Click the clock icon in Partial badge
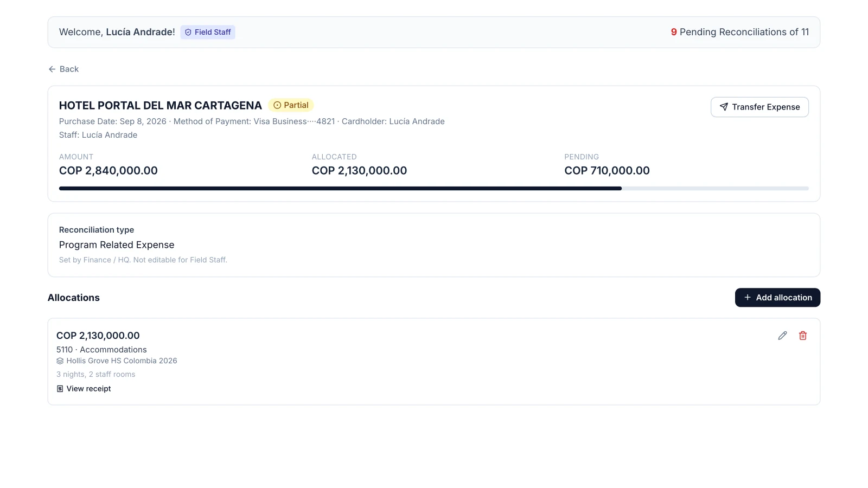868x488 pixels. click(277, 105)
